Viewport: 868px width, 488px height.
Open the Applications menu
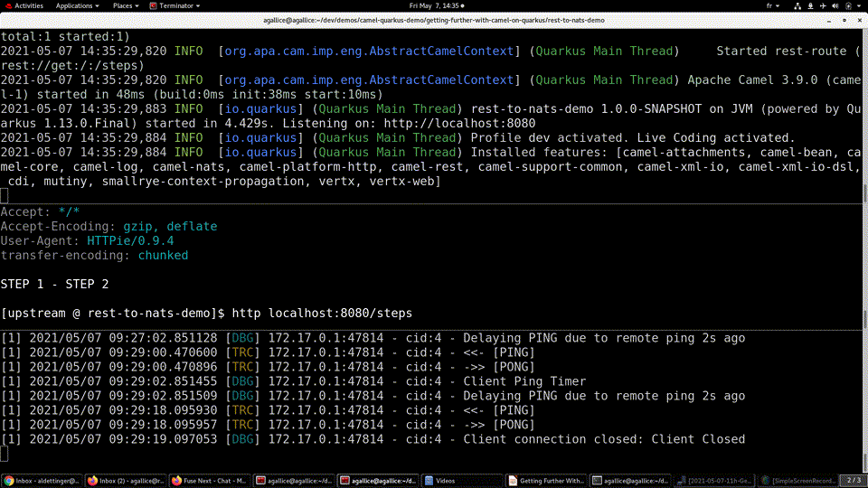77,5
